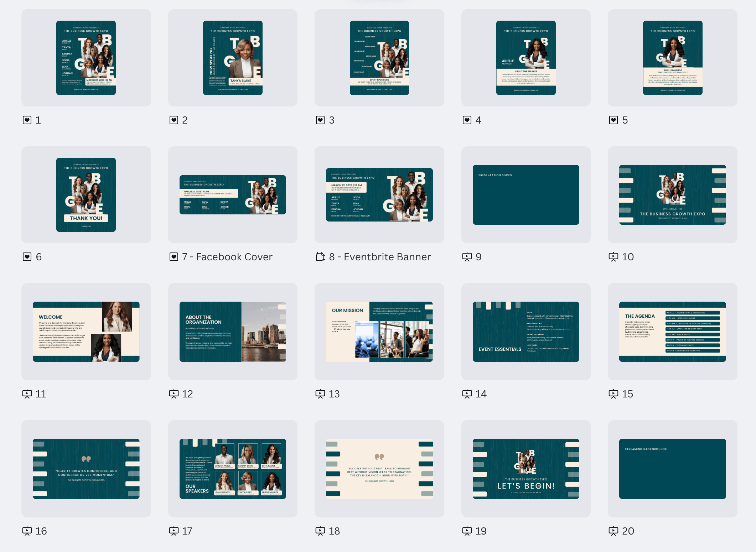Open The Agenda slide thumbnail
Screen dimensions: 756x552
tap(672, 332)
